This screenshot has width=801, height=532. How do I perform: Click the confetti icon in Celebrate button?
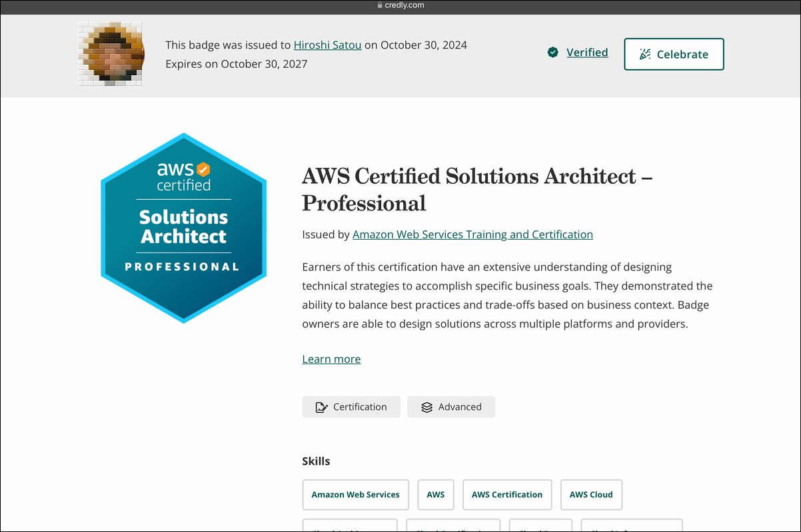[644, 55]
